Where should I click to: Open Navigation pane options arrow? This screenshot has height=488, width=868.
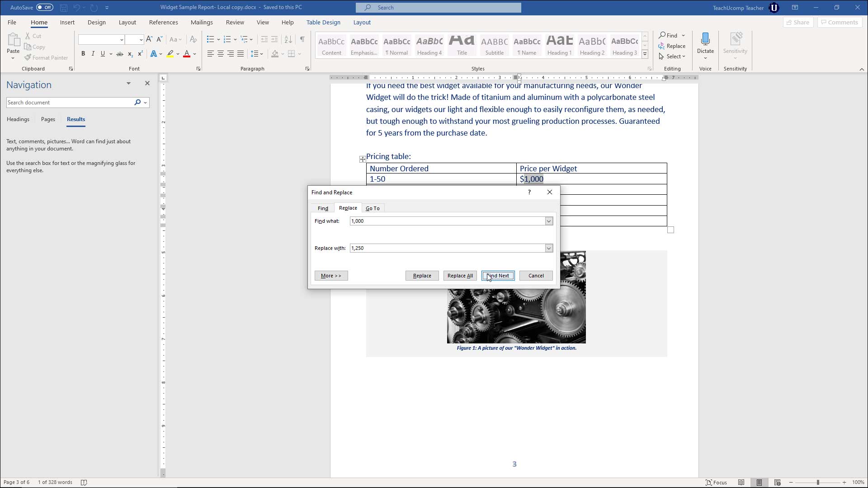point(128,83)
